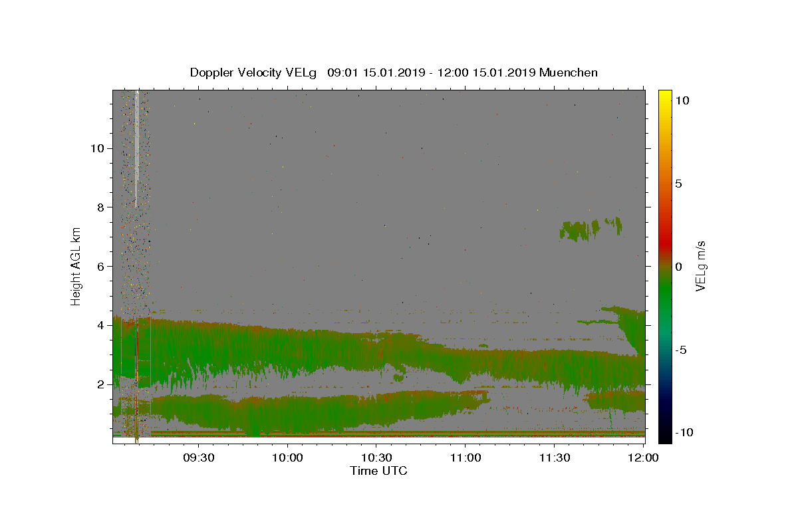Click the white vertical line near 09:10
This screenshot has width=798, height=532.
[x=136, y=148]
